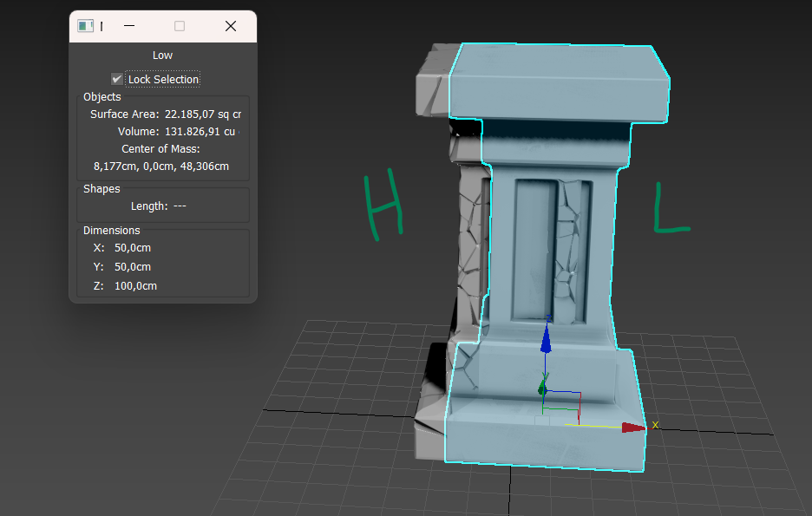Click the disabled maximize button
This screenshot has width=812, height=516.
click(180, 26)
